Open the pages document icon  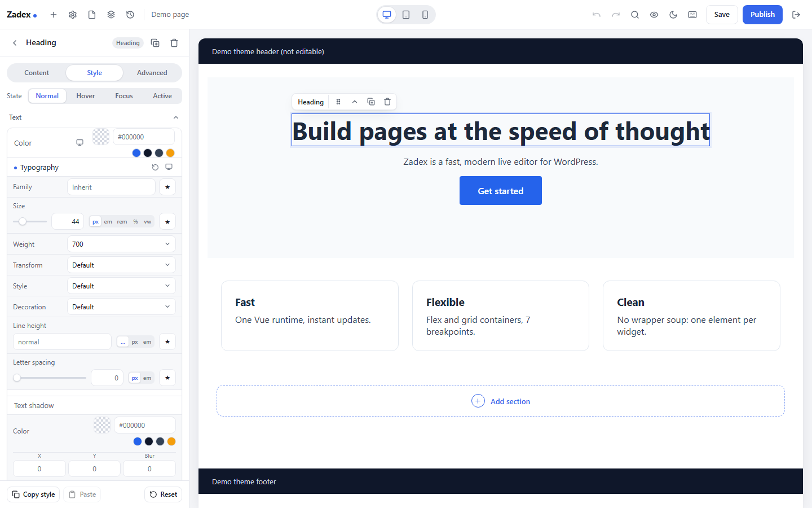coord(92,15)
